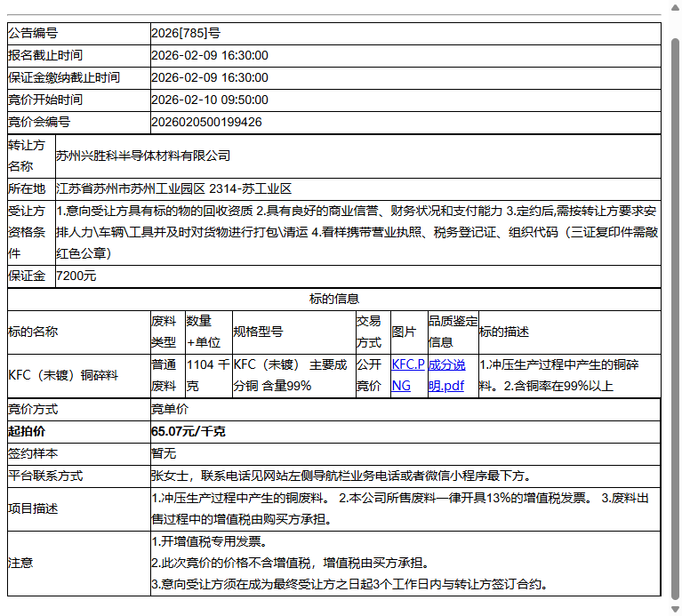Image resolution: width=682 pixels, height=616 pixels.
Task: Click the scrollbar down arrow
Action: [x=676, y=610]
